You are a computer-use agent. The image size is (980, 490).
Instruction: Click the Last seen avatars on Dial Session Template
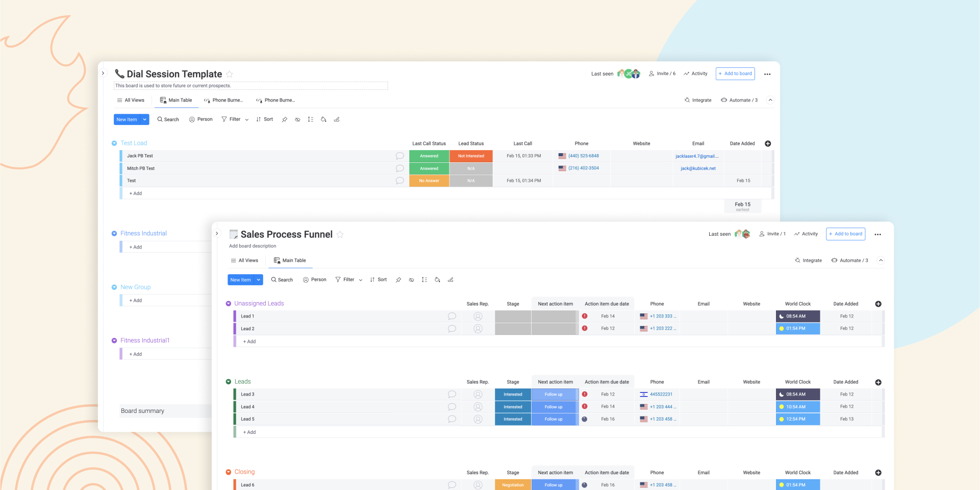coord(629,73)
